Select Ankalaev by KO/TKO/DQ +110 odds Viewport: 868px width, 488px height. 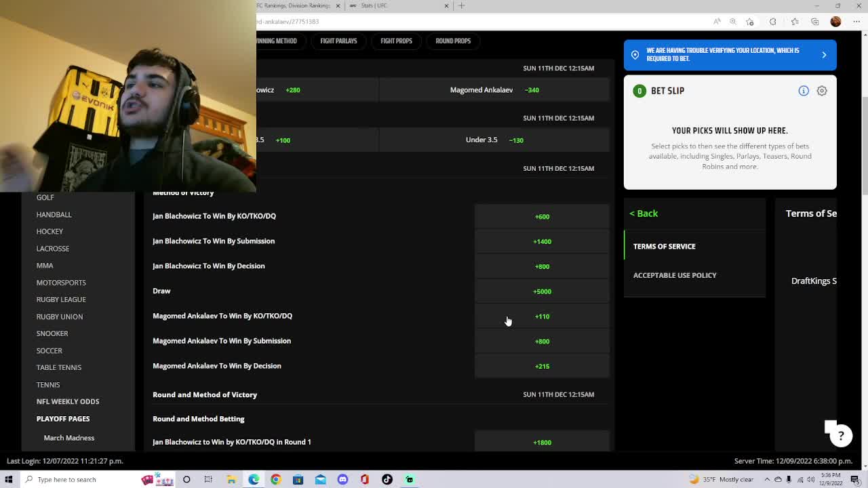[542, 316]
